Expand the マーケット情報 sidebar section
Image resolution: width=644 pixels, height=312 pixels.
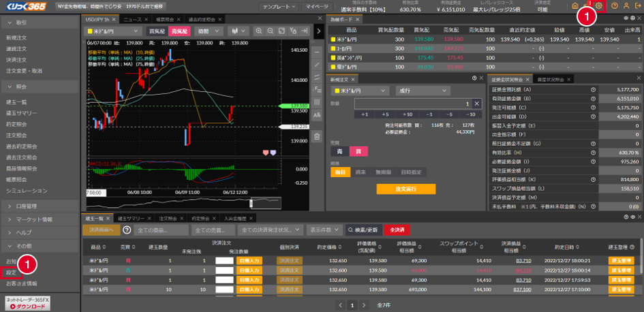point(39,219)
